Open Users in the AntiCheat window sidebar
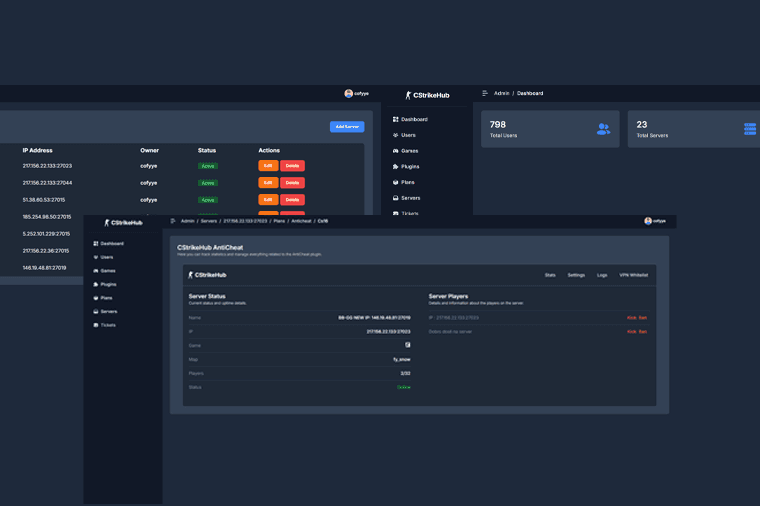The image size is (760, 506). pyautogui.click(x=103, y=257)
